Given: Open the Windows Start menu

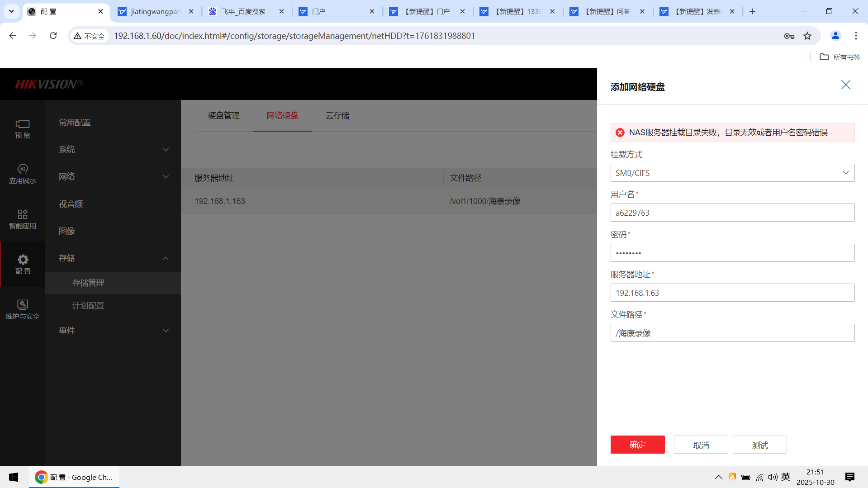Looking at the screenshot, I should (x=13, y=477).
